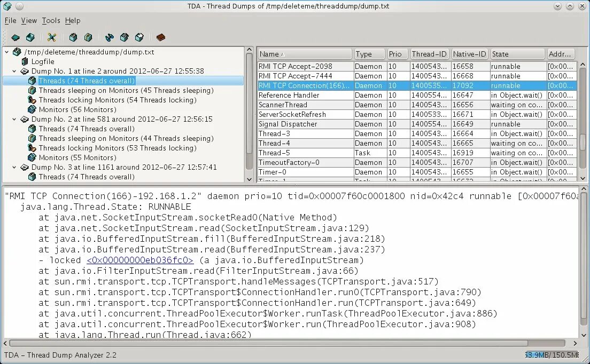Viewport: 590px width, 364px height.
Task: Click memory usage bar in status bar
Action: pyautogui.click(x=552, y=355)
